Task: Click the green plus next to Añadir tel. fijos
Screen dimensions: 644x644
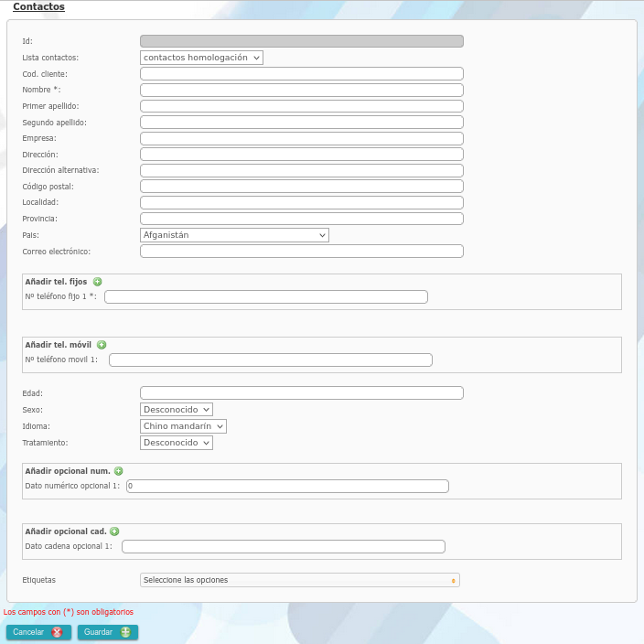Action: (x=98, y=282)
